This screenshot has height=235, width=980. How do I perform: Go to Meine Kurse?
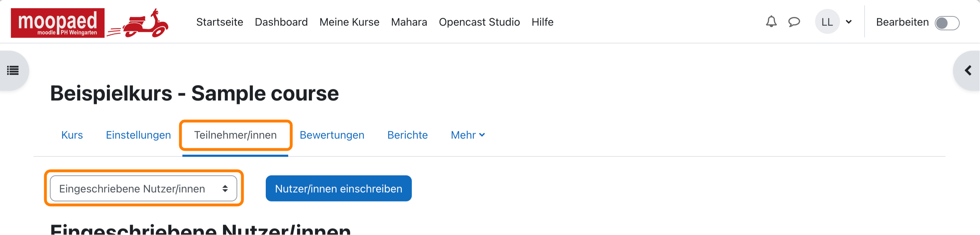(349, 22)
